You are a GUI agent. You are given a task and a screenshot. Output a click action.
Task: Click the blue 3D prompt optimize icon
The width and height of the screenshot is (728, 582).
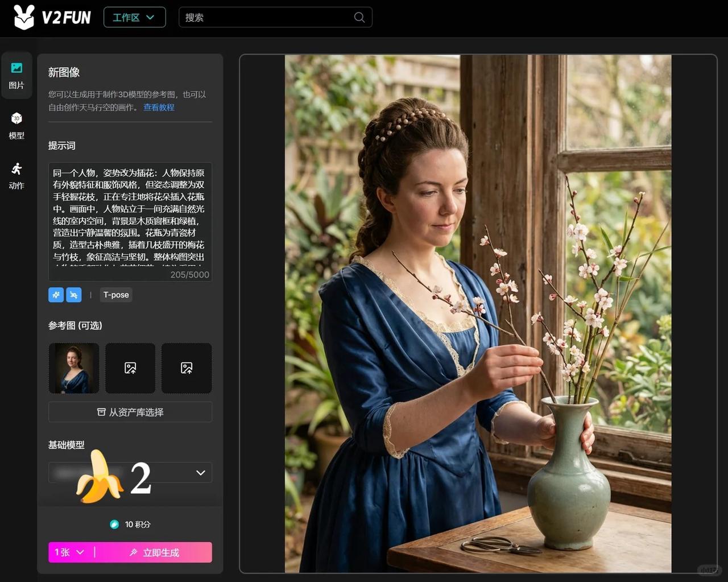click(x=74, y=295)
